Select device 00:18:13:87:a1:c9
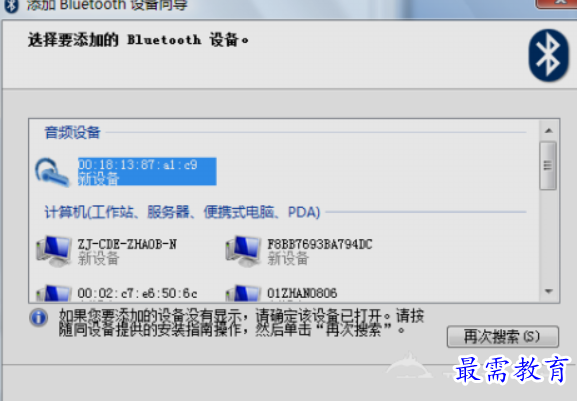Viewport: 577px width, 401px height. click(x=147, y=171)
